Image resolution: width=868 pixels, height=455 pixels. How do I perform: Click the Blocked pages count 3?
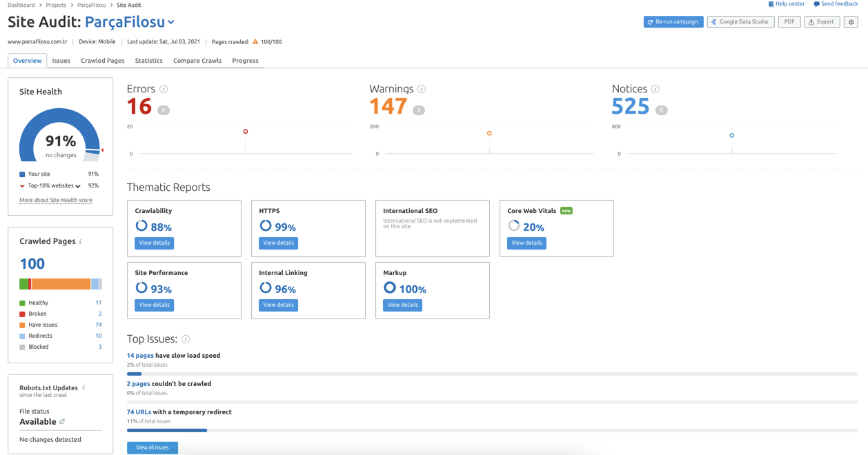pos(100,347)
